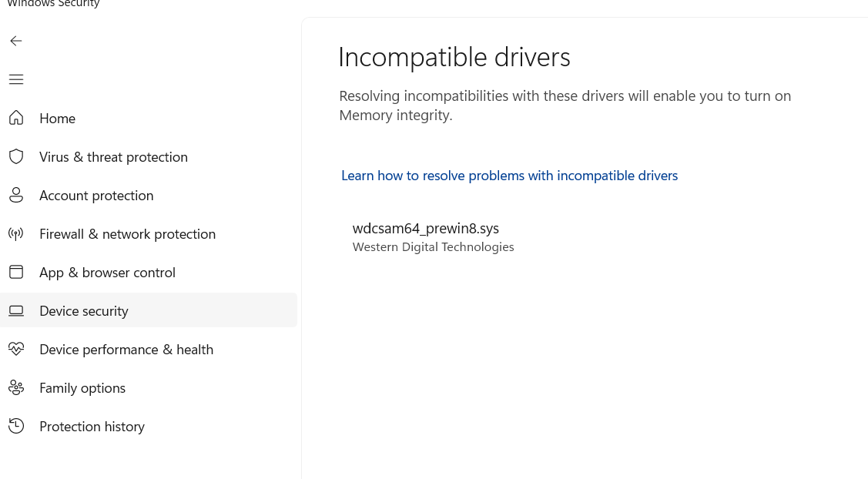Open Virus & threat protection page
The height and width of the screenshot is (479, 868).
(x=113, y=157)
